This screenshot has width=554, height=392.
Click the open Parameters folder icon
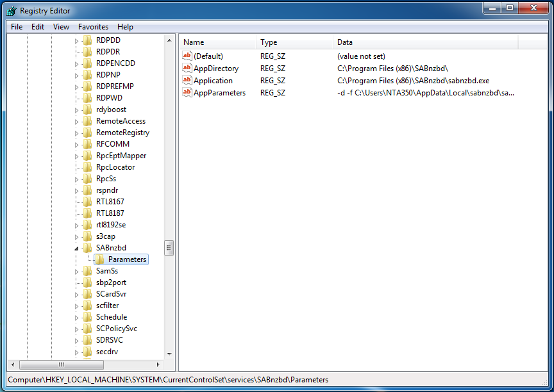click(99, 259)
